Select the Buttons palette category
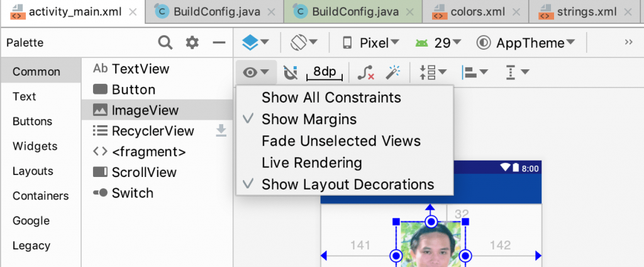Screen dimensions: 644x267 33,122
